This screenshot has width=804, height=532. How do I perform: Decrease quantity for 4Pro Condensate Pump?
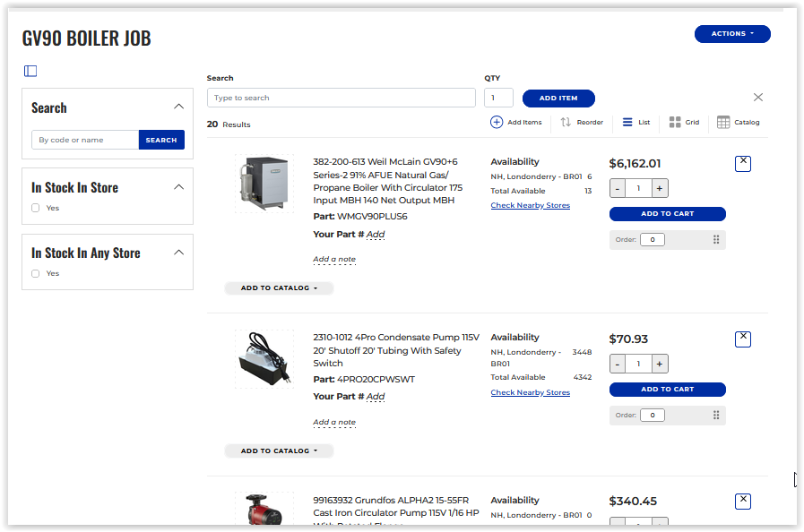pyautogui.click(x=618, y=364)
